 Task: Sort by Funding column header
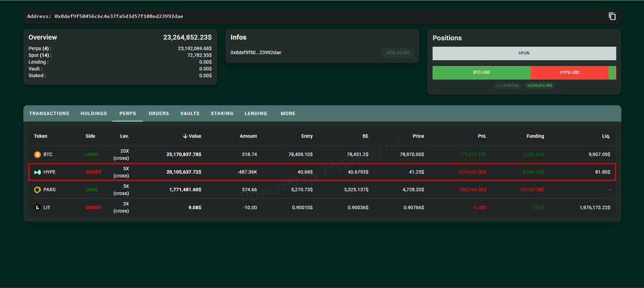[x=535, y=136]
